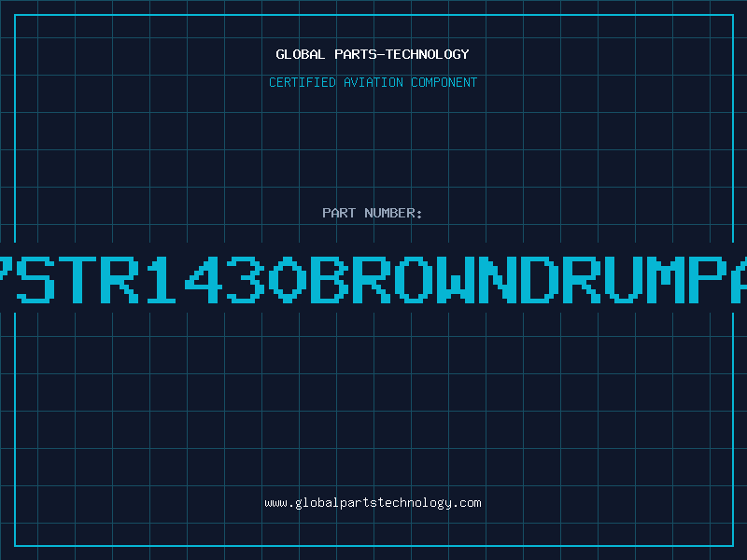The height and width of the screenshot is (560, 747).
Task: Select the word AVIATION in the subtitle
Action: point(373,82)
